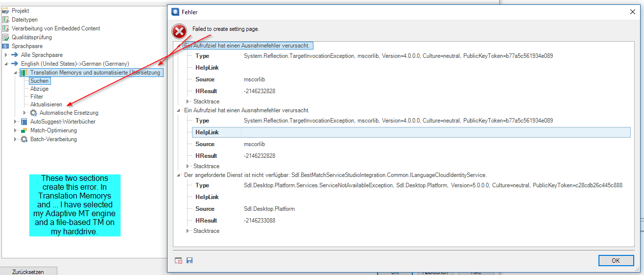
Task: Click the Zurücksetzen button
Action: pos(28,271)
